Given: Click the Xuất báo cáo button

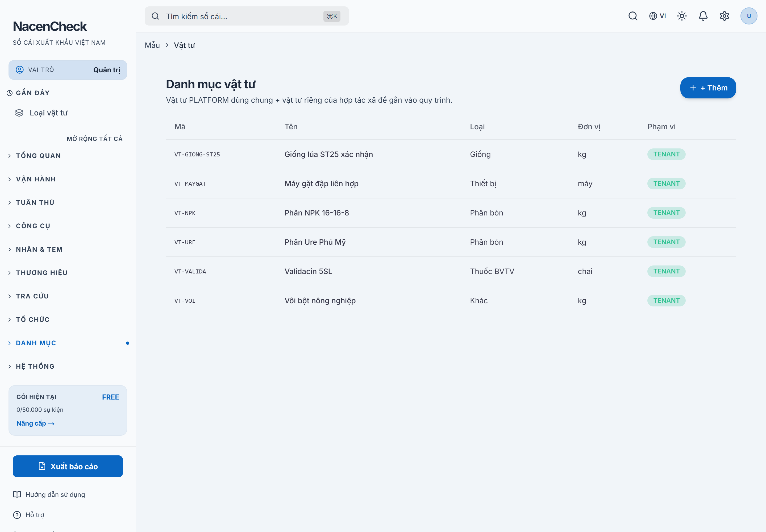Looking at the screenshot, I should 68,466.
